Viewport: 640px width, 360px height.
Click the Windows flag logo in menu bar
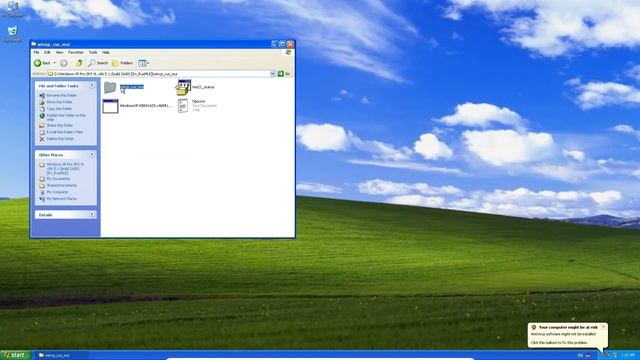pos(288,53)
